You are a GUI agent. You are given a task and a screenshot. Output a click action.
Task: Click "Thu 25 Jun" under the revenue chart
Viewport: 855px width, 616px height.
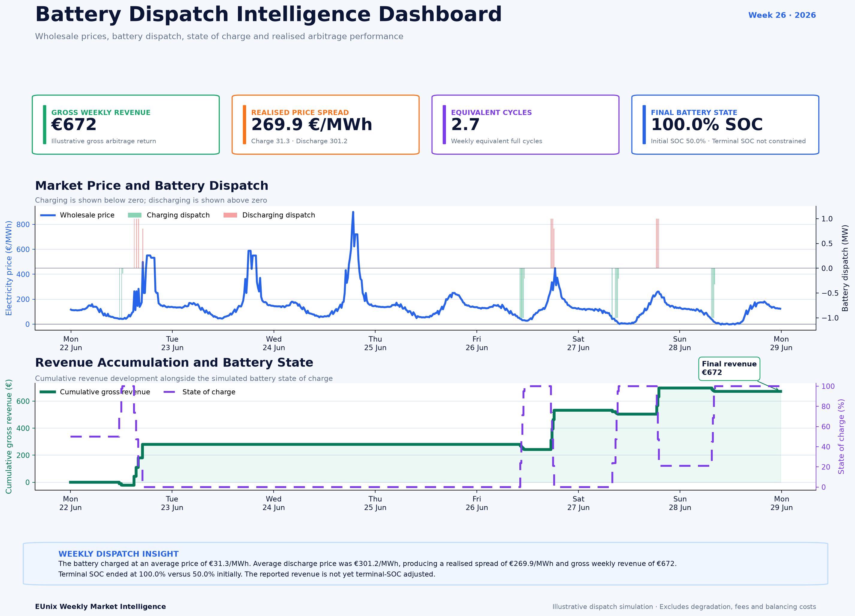(375, 503)
